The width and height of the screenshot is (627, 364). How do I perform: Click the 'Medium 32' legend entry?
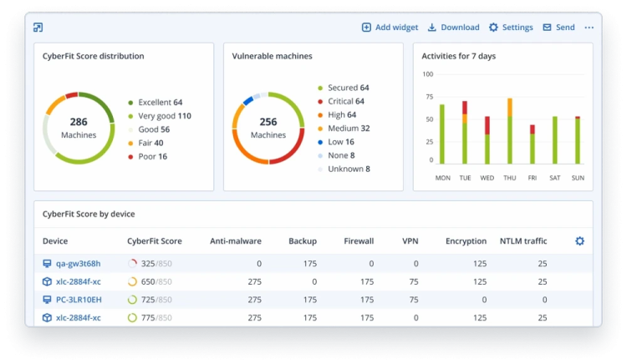(x=344, y=129)
